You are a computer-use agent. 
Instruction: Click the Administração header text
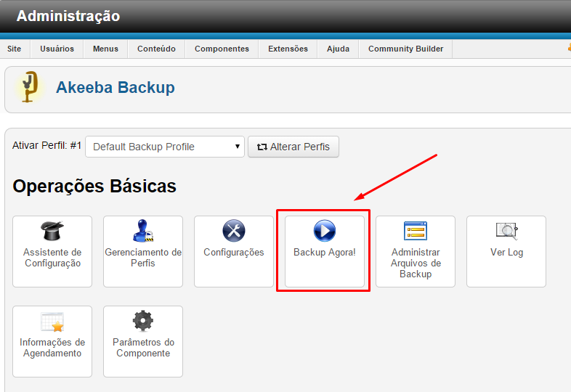[x=68, y=17]
